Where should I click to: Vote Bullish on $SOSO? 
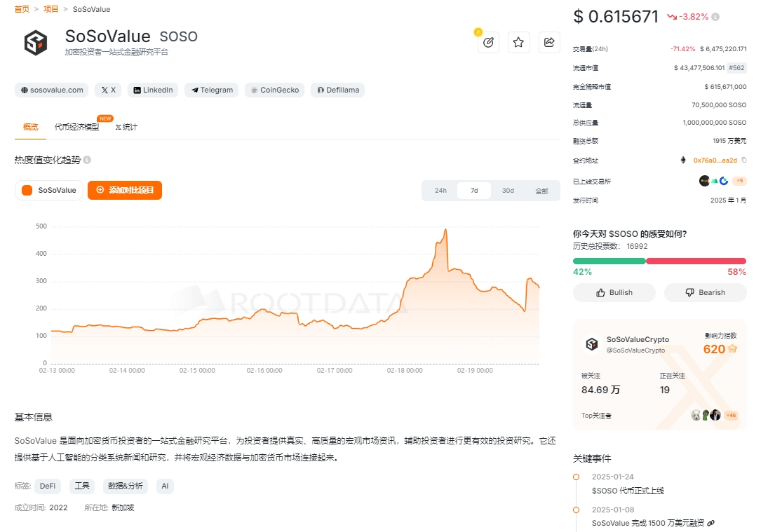614,292
